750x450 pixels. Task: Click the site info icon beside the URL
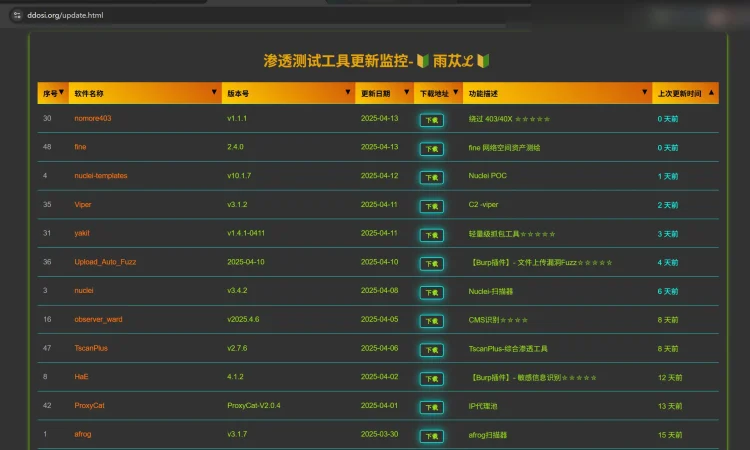click(17, 15)
